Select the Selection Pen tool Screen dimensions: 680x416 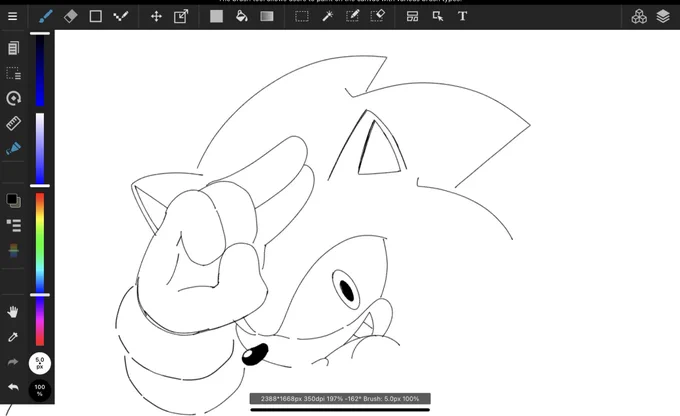[x=353, y=16]
